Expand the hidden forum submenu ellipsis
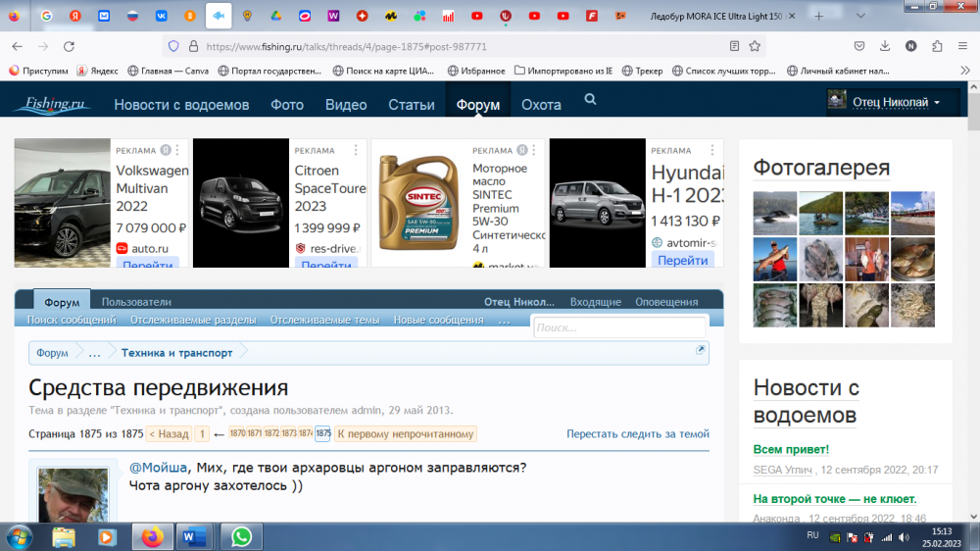Screen dimensions: 980x551 click(504, 320)
